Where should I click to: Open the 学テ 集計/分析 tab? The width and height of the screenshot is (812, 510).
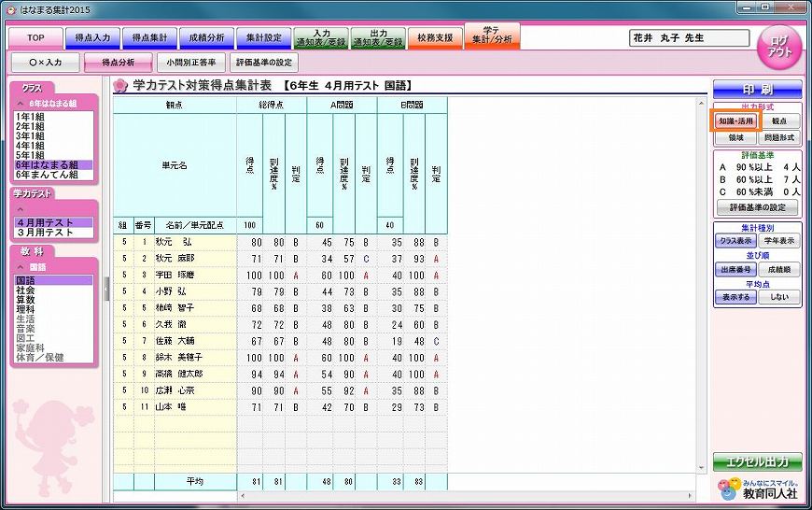tap(492, 35)
